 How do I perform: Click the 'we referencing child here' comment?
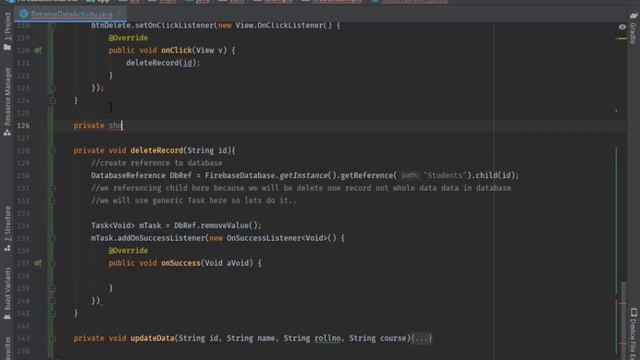[x=301, y=188]
